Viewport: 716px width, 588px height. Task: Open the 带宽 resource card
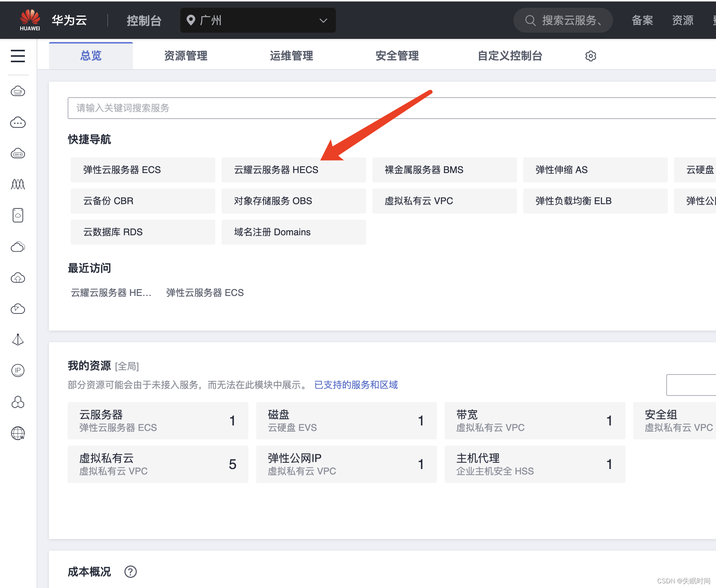tap(535, 421)
